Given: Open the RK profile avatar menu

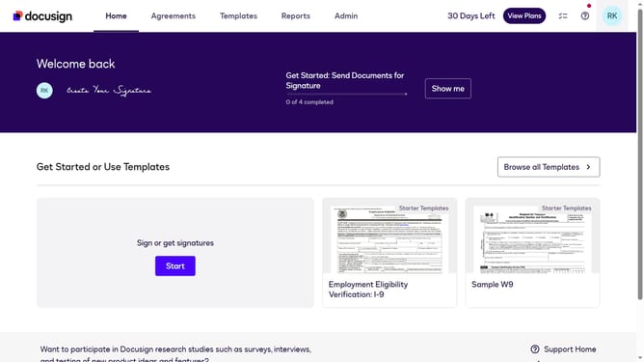Looking at the screenshot, I should coord(612,16).
